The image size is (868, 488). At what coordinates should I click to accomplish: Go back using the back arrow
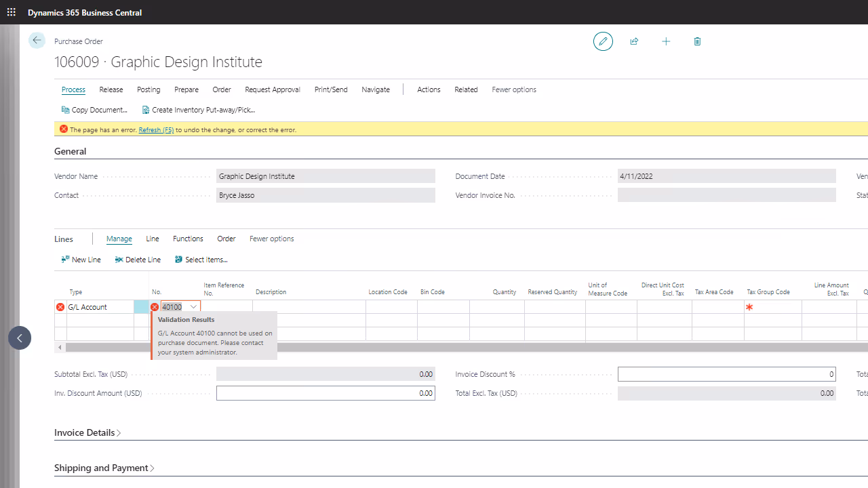[37, 41]
